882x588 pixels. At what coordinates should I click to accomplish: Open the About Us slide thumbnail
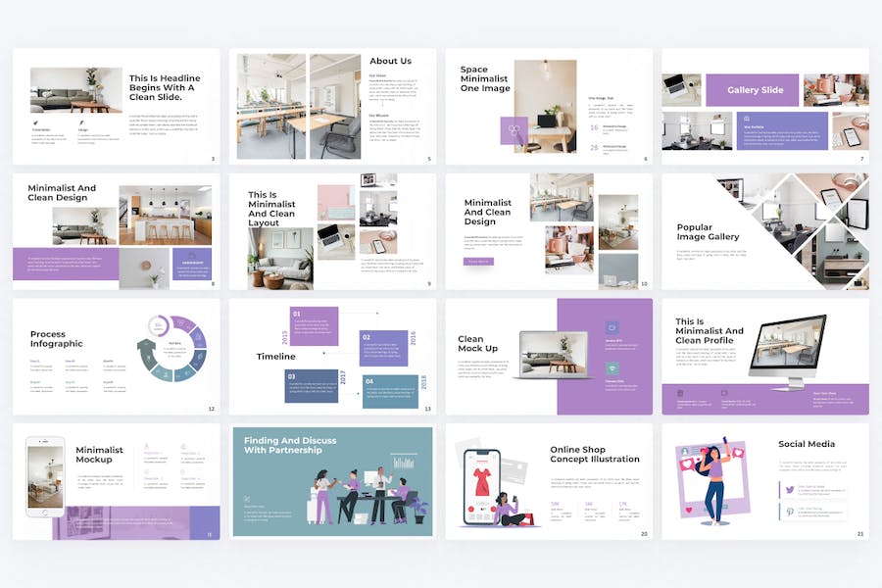[332, 107]
